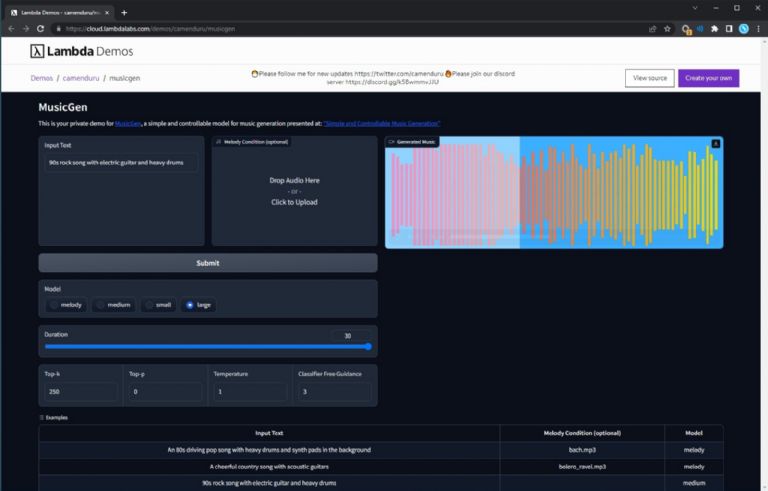This screenshot has height=491, width=768.
Task: Click the Duration slider handle
Action: point(368,346)
